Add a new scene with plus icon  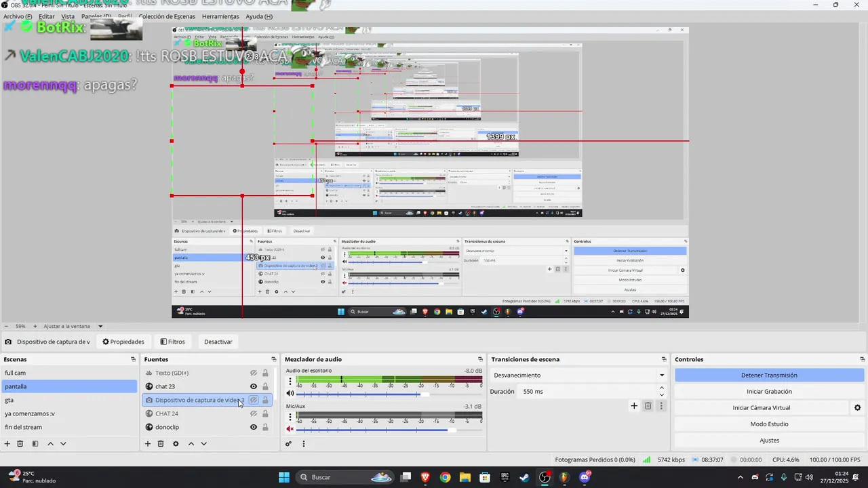7,444
